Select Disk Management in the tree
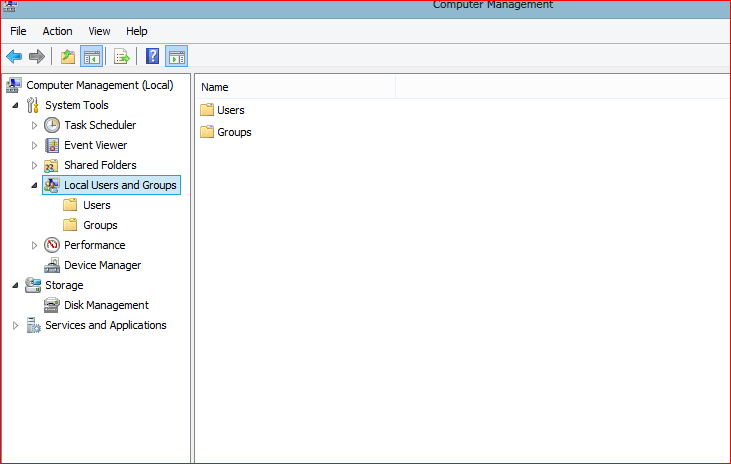The image size is (731, 464). tap(106, 305)
